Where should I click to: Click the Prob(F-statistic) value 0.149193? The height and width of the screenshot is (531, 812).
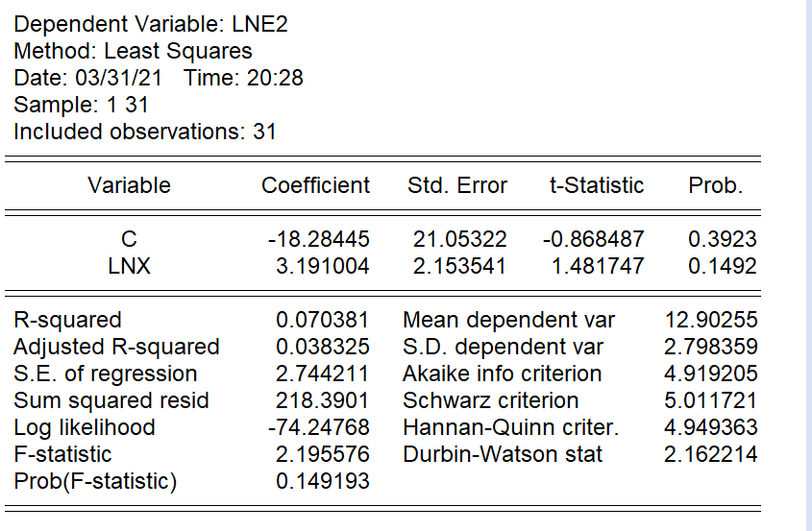click(x=322, y=481)
